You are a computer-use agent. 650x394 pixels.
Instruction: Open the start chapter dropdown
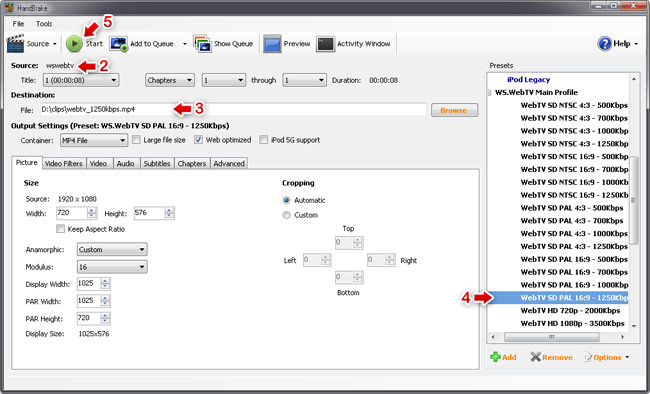coord(223,80)
